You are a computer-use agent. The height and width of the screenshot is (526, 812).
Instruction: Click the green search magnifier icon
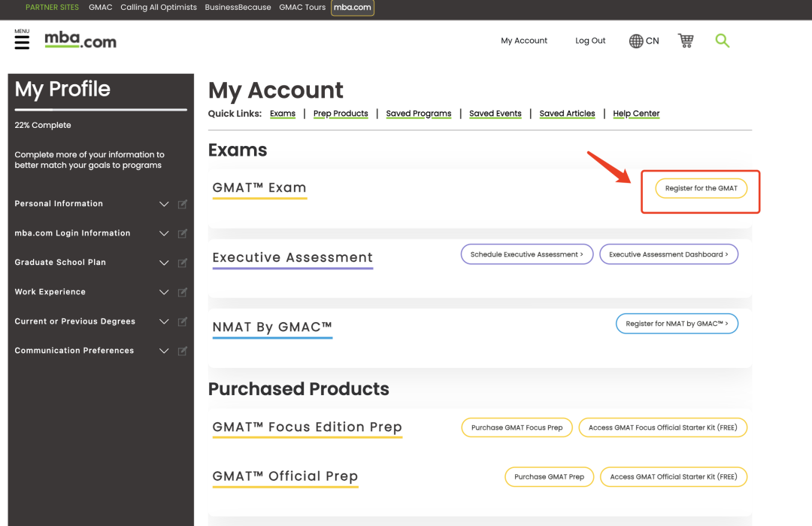(x=722, y=41)
